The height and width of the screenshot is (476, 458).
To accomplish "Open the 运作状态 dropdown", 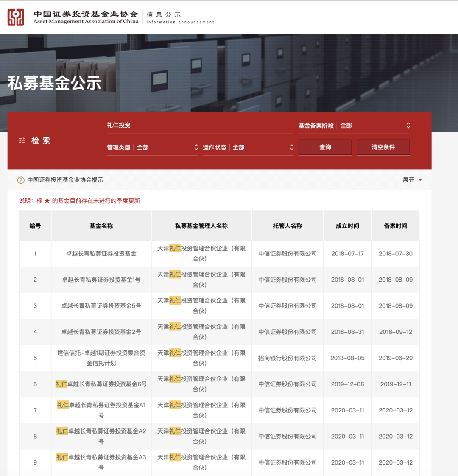I will [x=248, y=148].
